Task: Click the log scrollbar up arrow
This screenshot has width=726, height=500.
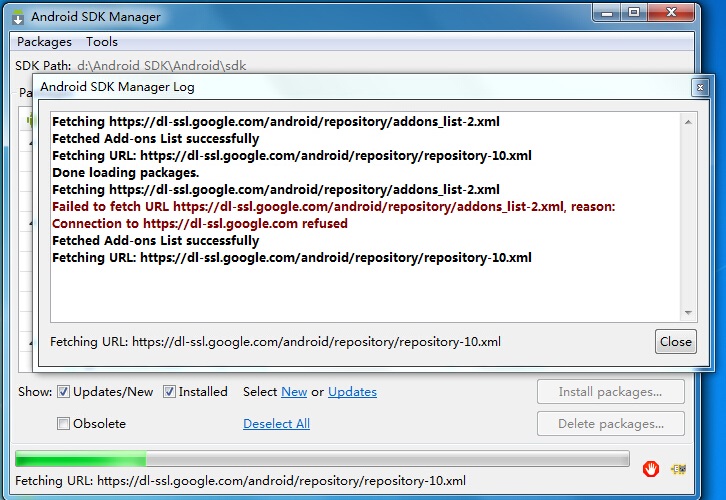Action: 688,122
